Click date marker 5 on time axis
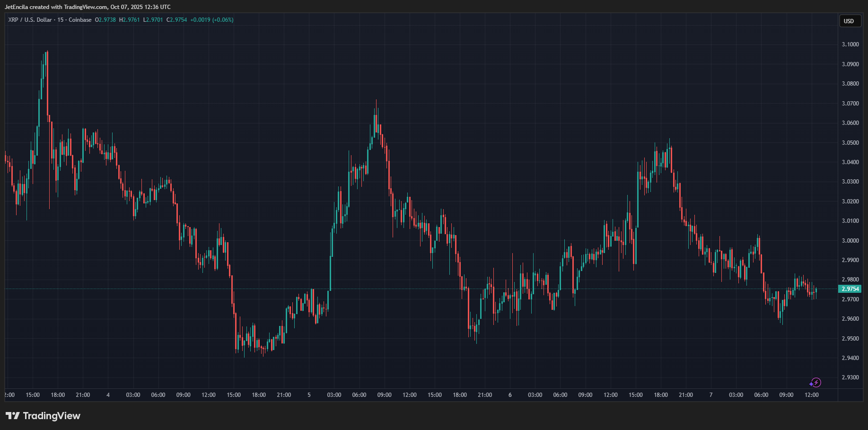 (309, 395)
